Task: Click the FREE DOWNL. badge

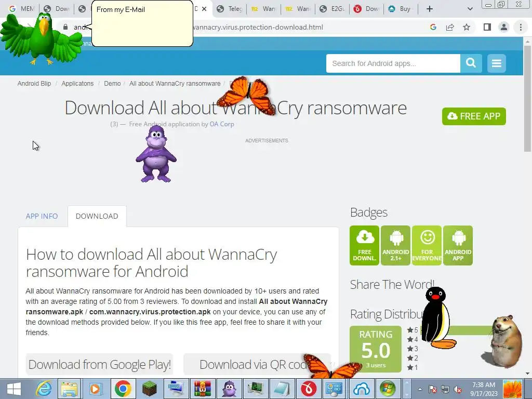Action: tap(364, 245)
